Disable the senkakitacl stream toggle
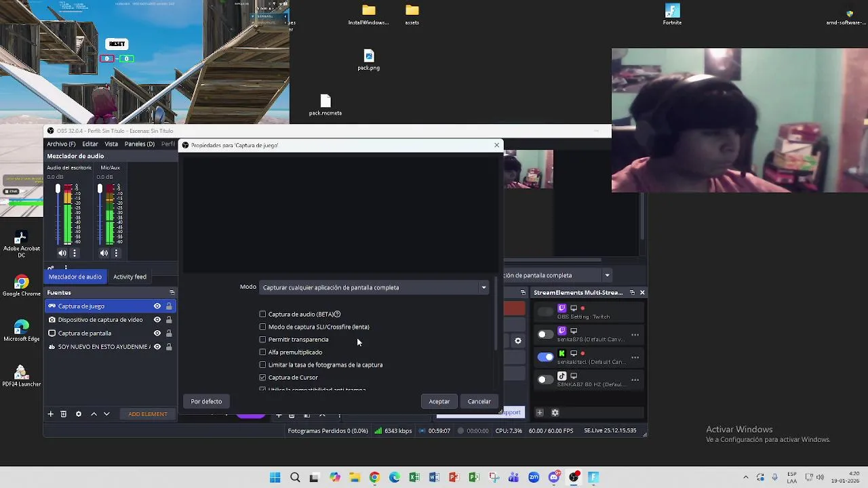Image resolution: width=868 pixels, height=488 pixels. pyautogui.click(x=545, y=357)
